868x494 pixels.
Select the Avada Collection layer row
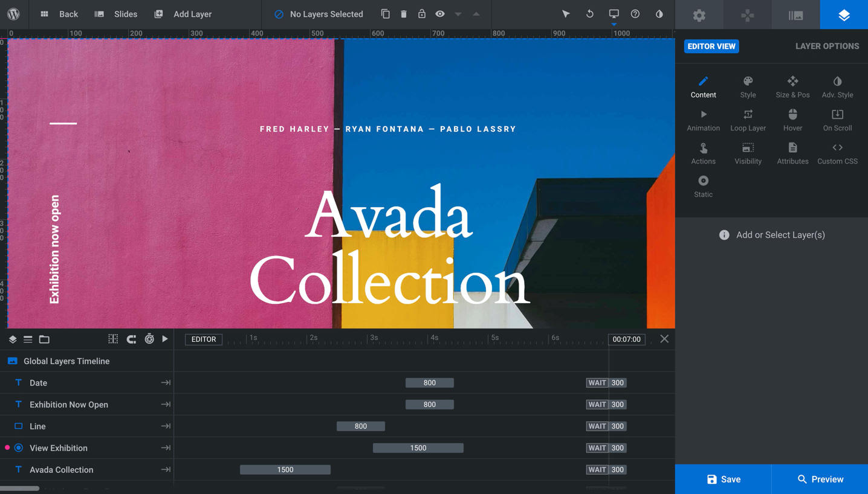coord(87,470)
